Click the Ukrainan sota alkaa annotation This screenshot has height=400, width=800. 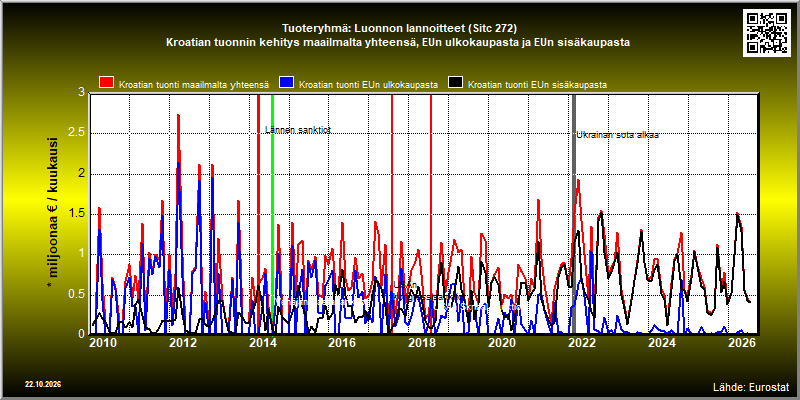[617, 135]
